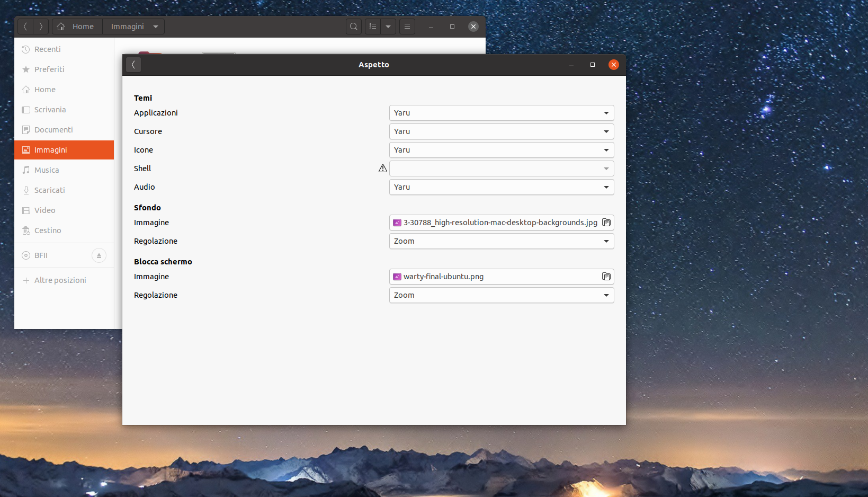Open Home in the file manager sidebar

tap(64, 90)
